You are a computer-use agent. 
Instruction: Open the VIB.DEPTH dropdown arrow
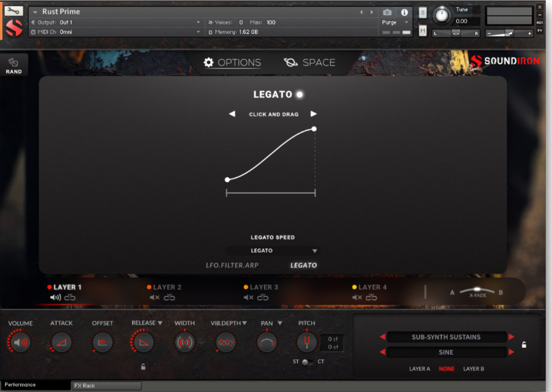[245, 323]
